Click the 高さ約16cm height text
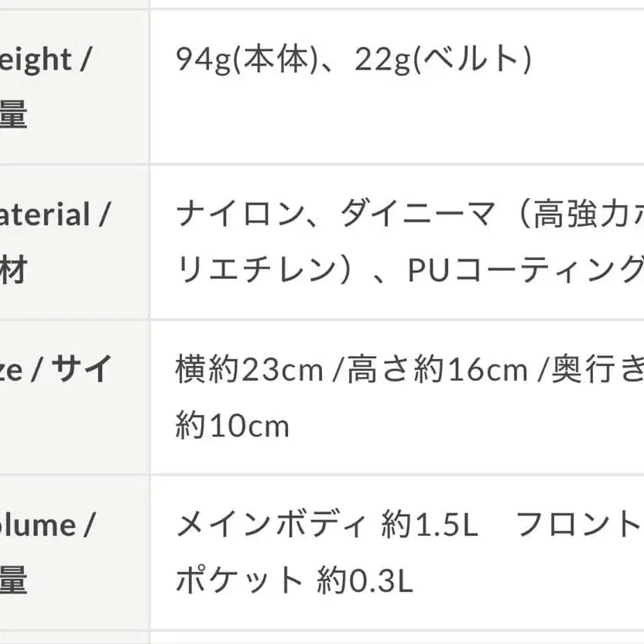The width and height of the screenshot is (644, 644). (438, 370)
